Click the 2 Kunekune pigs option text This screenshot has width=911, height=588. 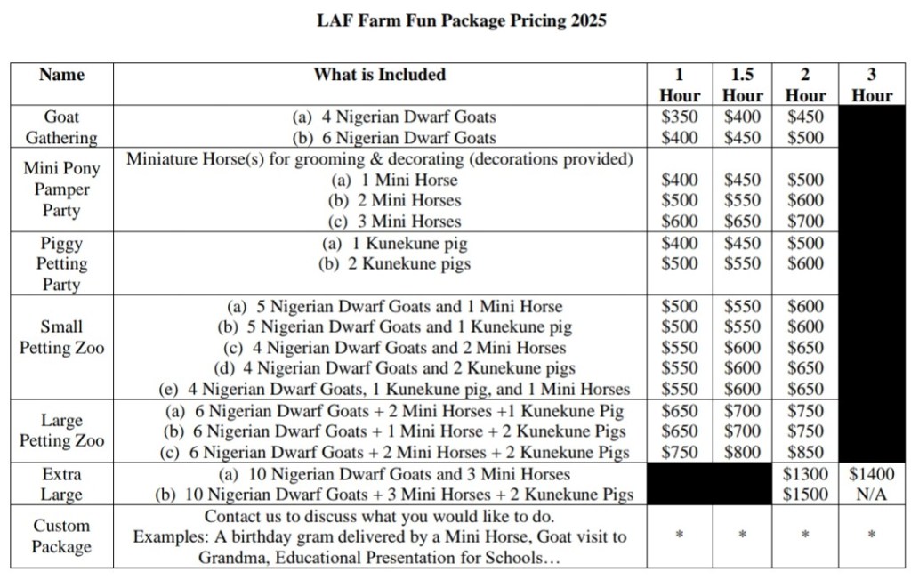coord(394,264)
